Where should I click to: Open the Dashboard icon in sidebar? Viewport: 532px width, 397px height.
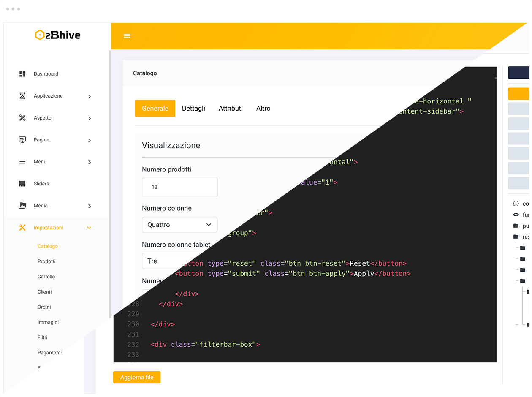click(x=22, y=74)
